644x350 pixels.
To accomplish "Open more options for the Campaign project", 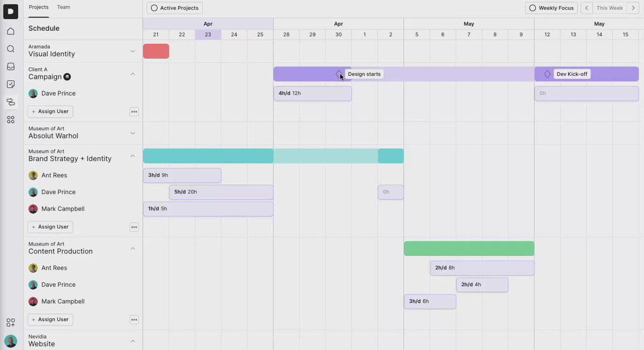I will coord(134,112).
